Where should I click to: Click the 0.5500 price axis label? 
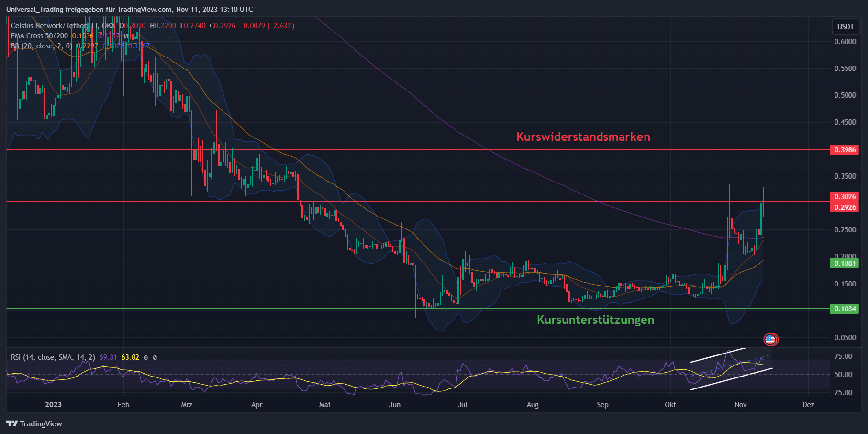[845, 69]
